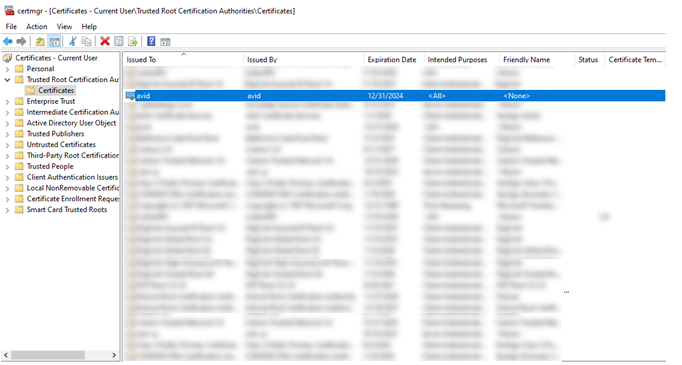Image resolution: width=682 pixels, height=365 pixels.
Task: Click the tree pane horizontal scrollbar thumb
Action: coord(48,355)
